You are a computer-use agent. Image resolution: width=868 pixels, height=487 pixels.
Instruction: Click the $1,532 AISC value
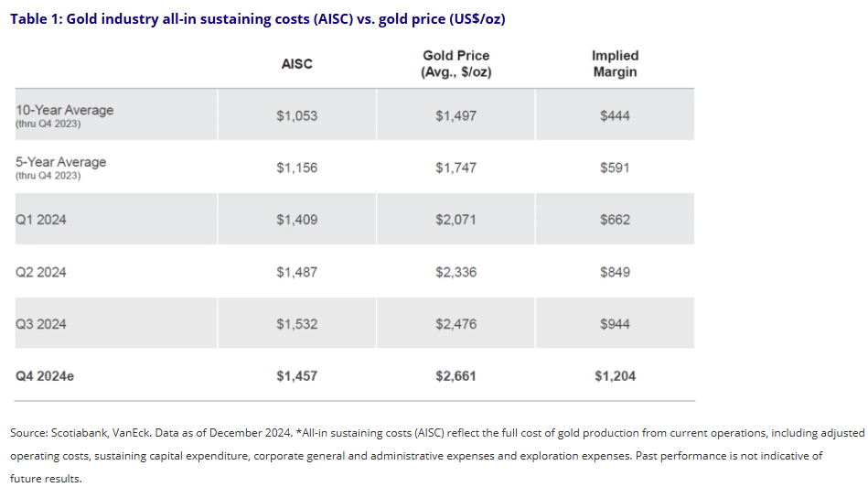click(x=296, y=324)
